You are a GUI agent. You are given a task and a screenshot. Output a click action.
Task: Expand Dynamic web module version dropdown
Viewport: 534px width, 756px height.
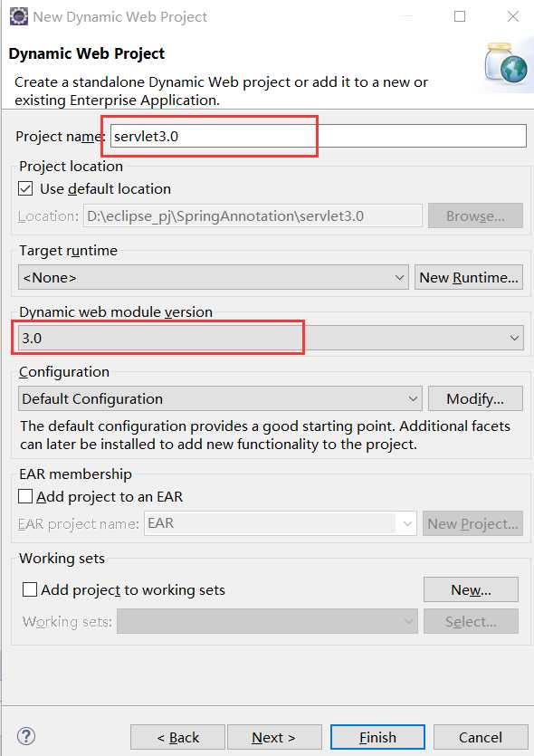(x=271, y=338)
